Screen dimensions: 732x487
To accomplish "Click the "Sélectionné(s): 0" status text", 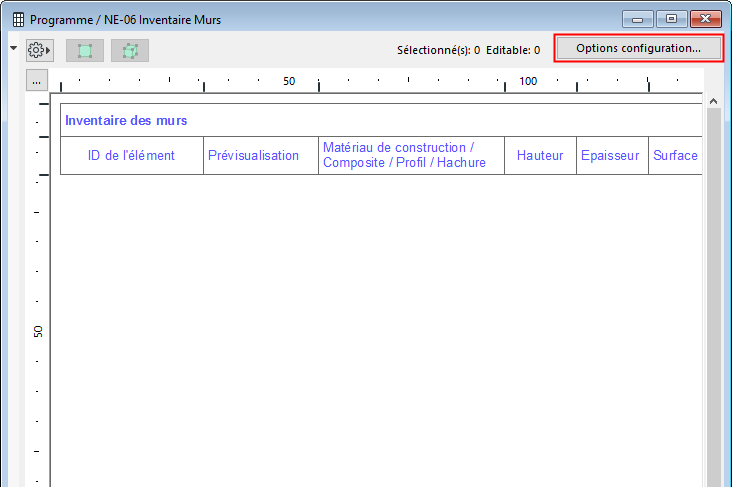I will (438, 50).
